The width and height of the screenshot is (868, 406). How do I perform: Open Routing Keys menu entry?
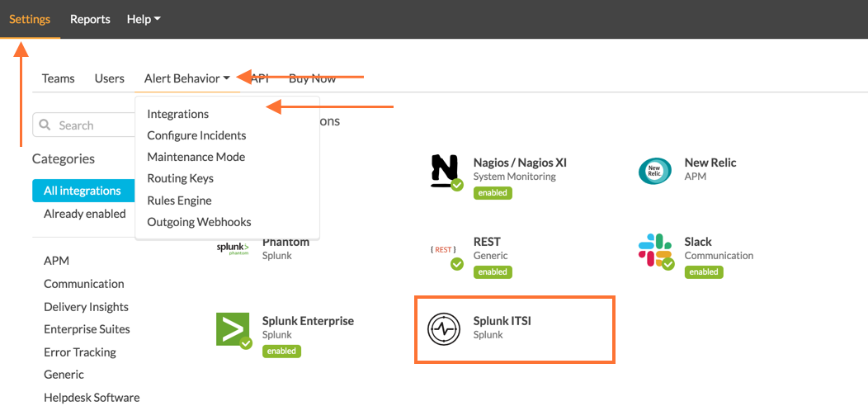click(x=181, y=179)
